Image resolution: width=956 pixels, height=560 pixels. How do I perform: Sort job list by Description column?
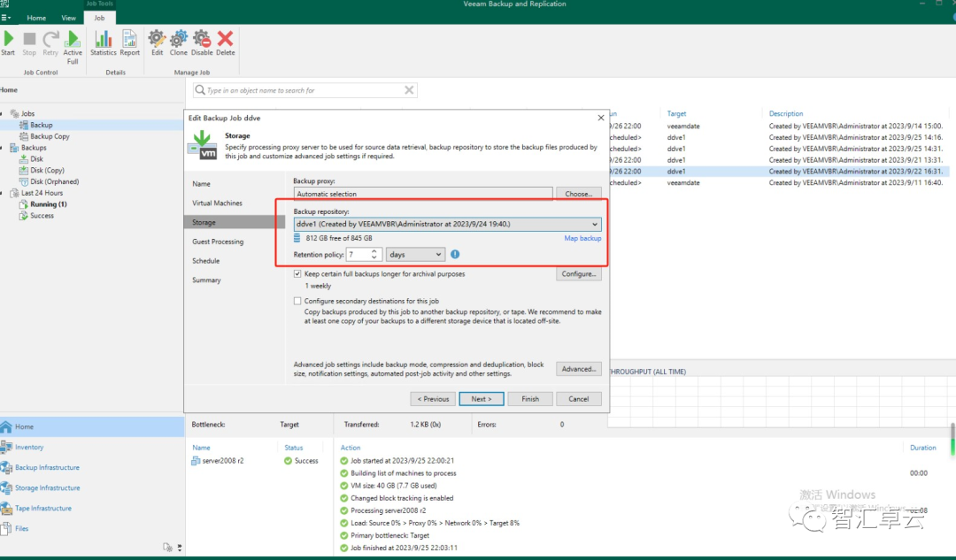coord(786,113)
